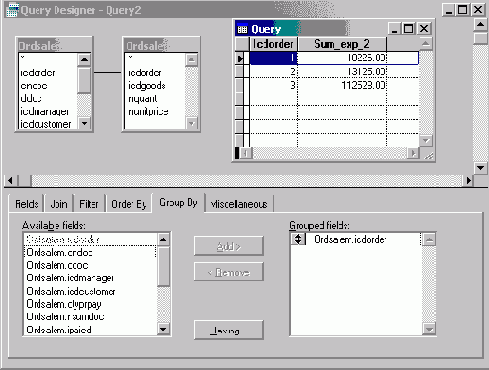Click the Remove button
This screenshot has width=489, height=370.
tap(229, 272)
